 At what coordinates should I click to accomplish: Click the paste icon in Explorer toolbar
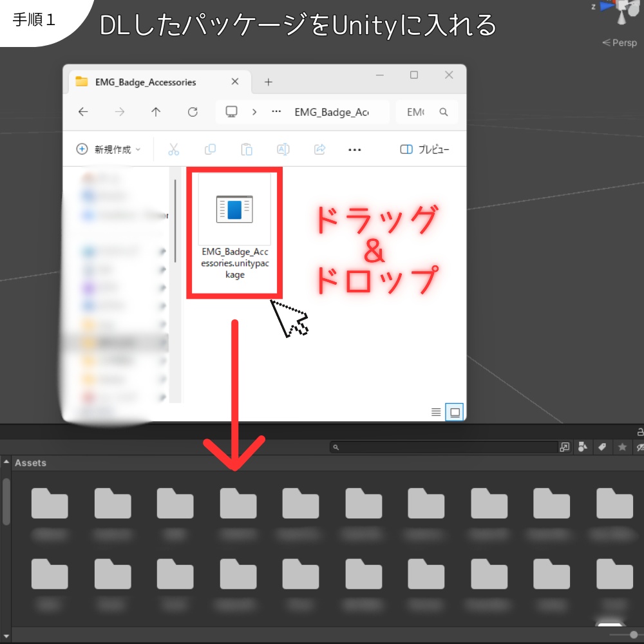247,149
